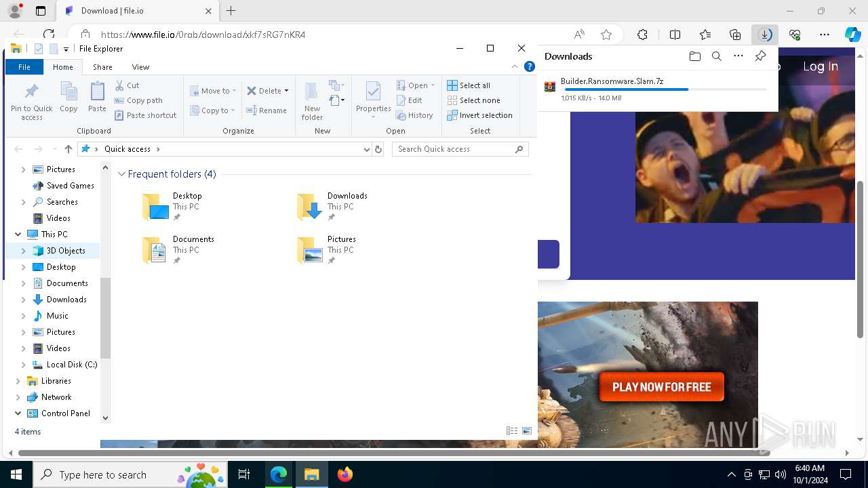Open Windows Start menu
Image resolution: width=868 pixels, height=488 pixels.
[16, 474]
